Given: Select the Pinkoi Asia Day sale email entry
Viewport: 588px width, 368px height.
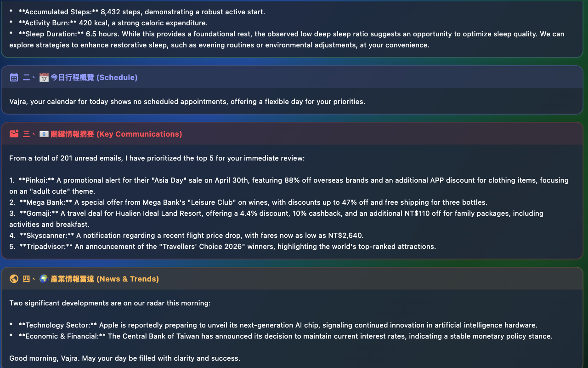Looking at the screenshot, I should (x=289, y=186).
